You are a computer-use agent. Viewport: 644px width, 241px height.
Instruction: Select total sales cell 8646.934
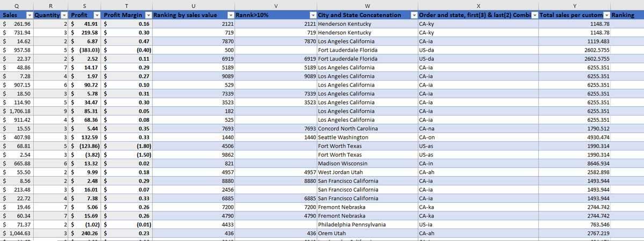575,163
